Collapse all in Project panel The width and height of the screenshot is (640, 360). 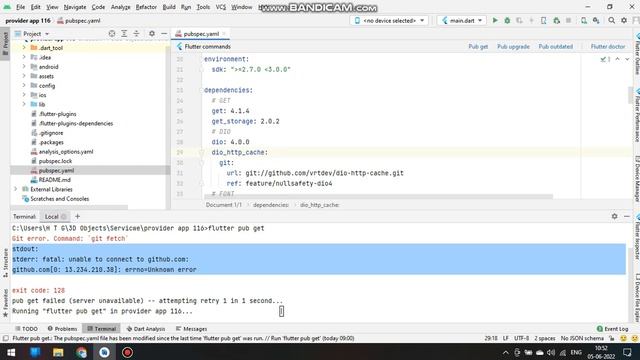136,34
